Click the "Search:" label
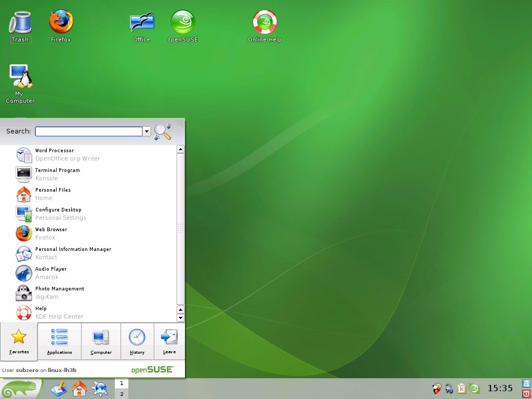532x399 pixels. 18,131
